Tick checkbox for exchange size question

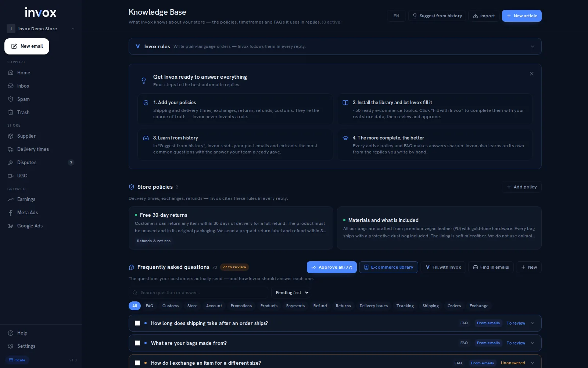click(x=137, y=363)
